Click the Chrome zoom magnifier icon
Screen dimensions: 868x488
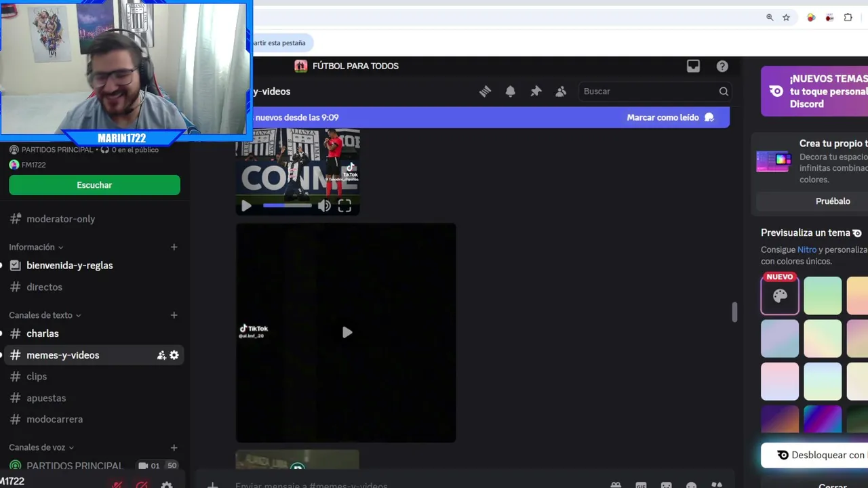pyautogui.click(x=770, y=18)
